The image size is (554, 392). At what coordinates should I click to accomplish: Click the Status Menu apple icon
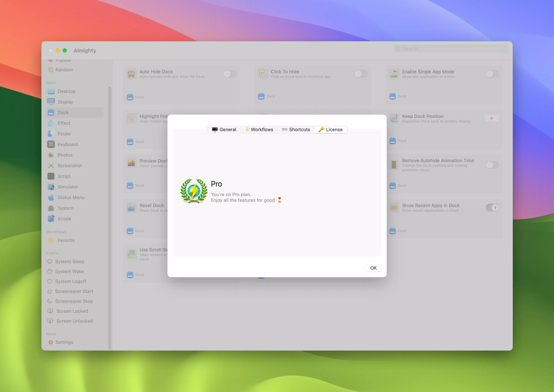[51, 198]
